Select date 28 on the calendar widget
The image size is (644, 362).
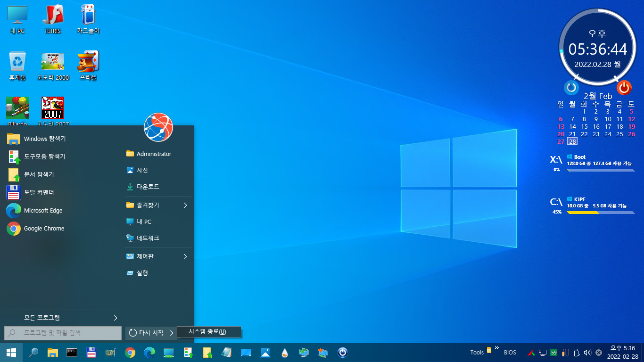point(572,141)
